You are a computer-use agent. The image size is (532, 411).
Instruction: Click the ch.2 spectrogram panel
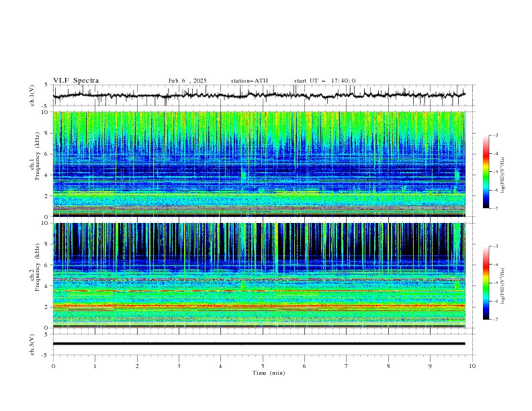[259, 275]
